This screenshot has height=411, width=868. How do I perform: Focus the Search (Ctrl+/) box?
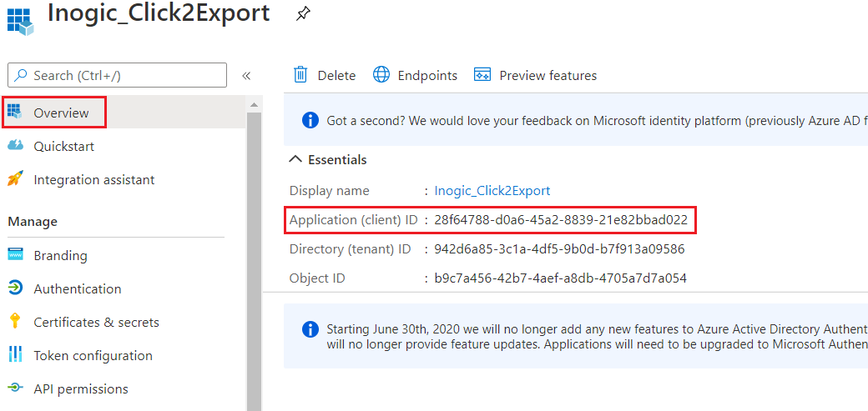click(x=118, y=75)
